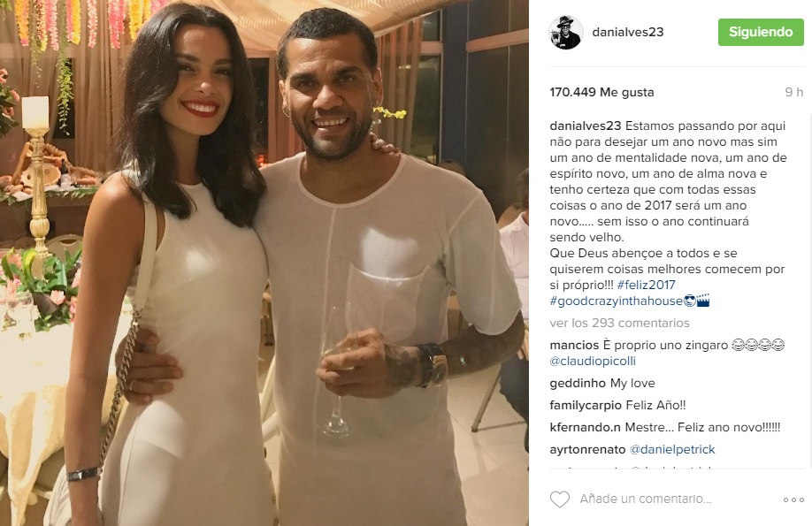Open the three-dots more options menu
This screenshot has width=812, height=526.
(793, 499)
